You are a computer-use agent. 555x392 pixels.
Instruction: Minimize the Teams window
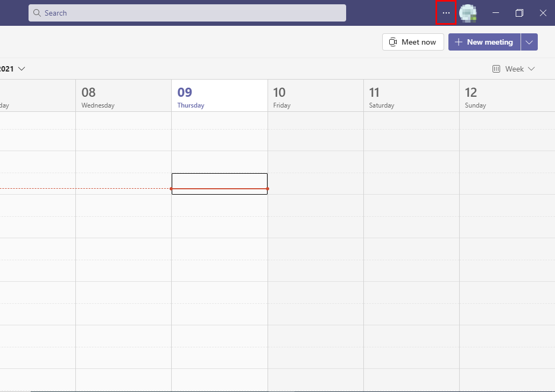[496, 13]
